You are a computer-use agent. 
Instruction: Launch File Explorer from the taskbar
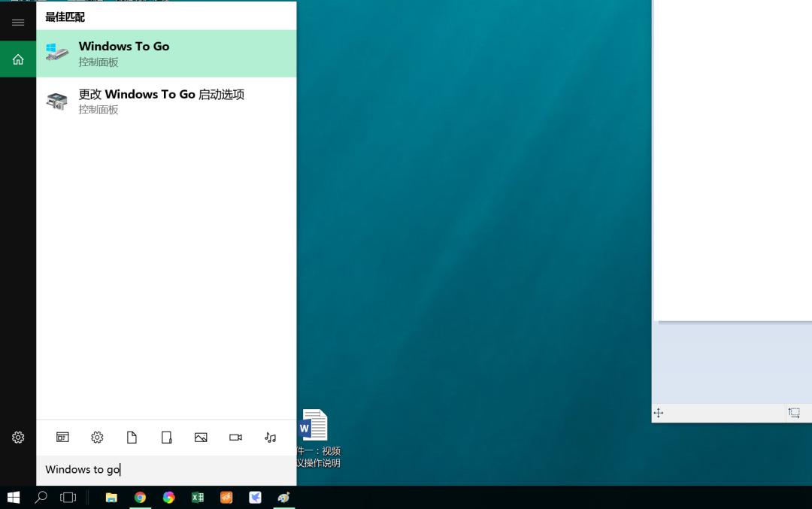pyautogui.click(x=111, y=497)
